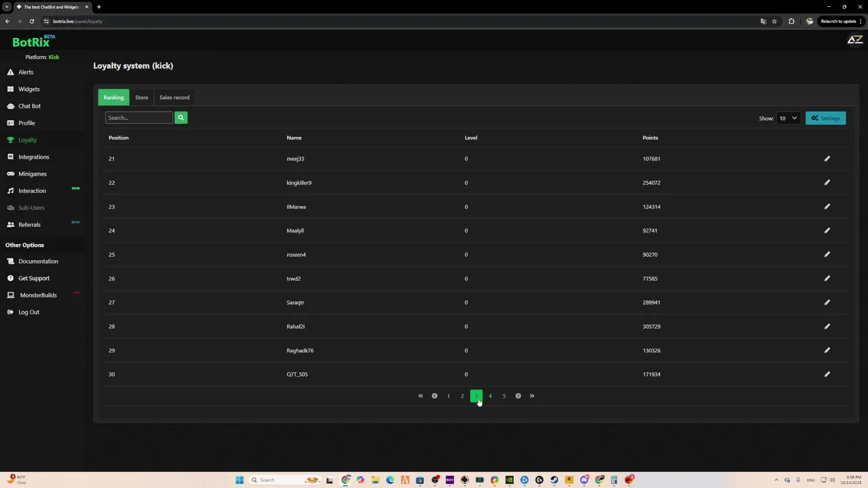Open MonsterBuilds in the sidebar
This screenshot has width=868, height=488.
pos(38,295)
